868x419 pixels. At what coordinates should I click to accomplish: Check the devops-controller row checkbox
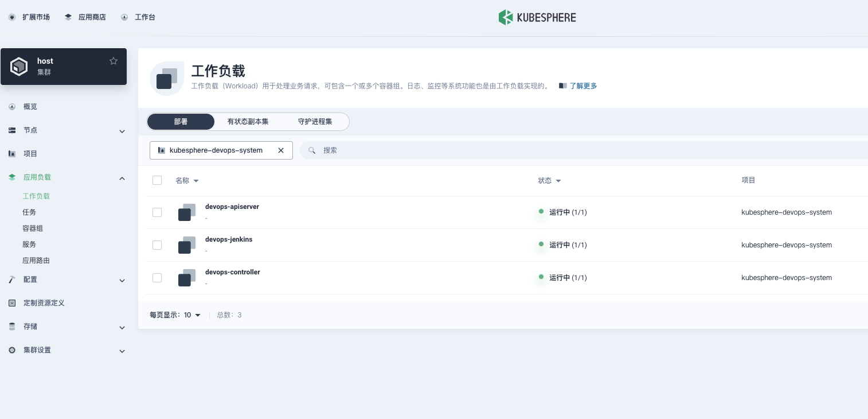click(157, 278)
